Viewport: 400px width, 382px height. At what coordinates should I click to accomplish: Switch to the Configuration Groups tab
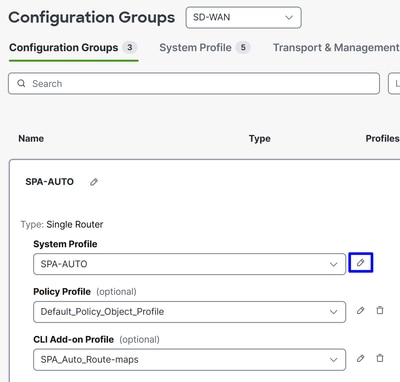click(x=73, y=48)
